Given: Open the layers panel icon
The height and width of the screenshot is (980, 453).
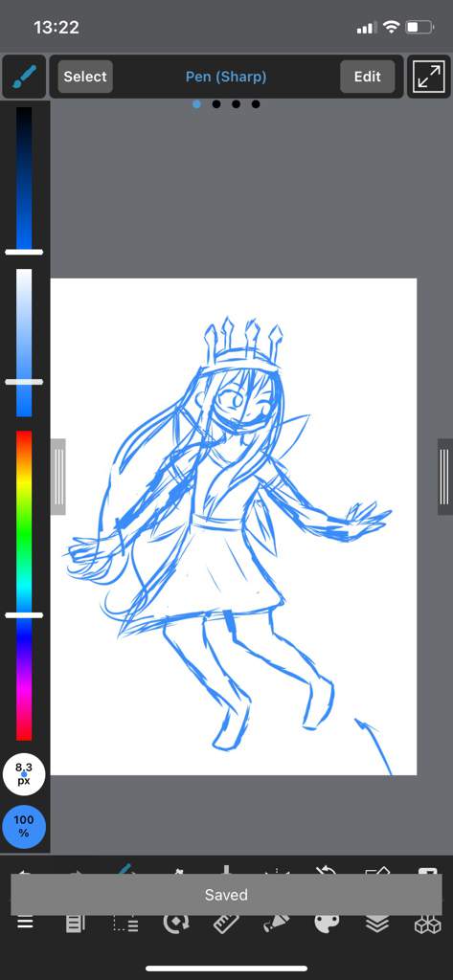Looking at the screenshot, I should coord(377,924).
